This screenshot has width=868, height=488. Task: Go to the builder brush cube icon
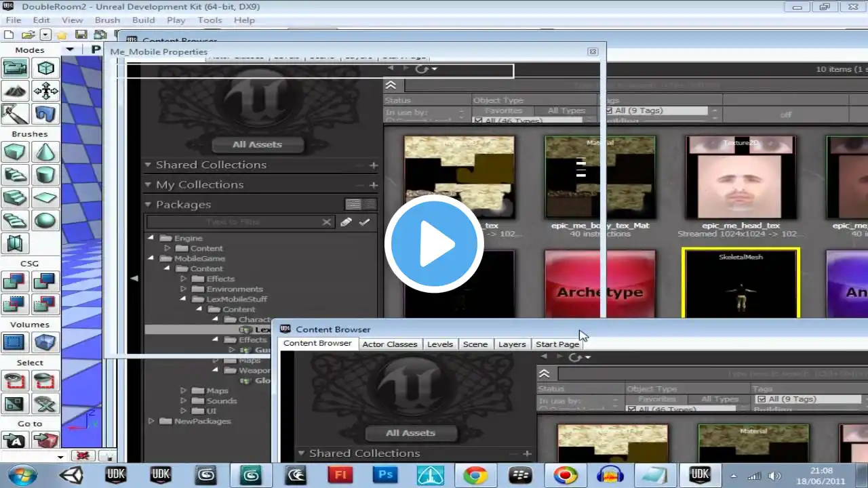(45, 441)
